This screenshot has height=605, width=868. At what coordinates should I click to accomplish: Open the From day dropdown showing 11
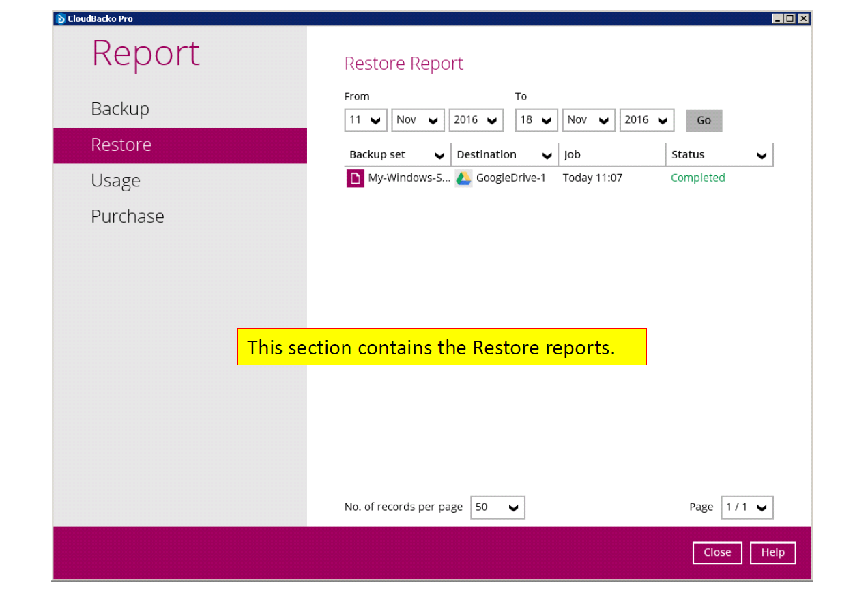(366, 120)
